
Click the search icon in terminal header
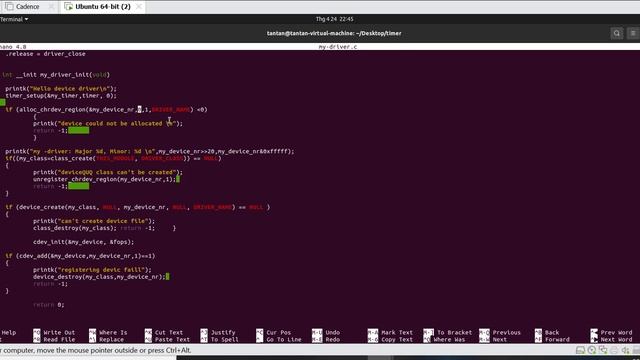point(617,33)
